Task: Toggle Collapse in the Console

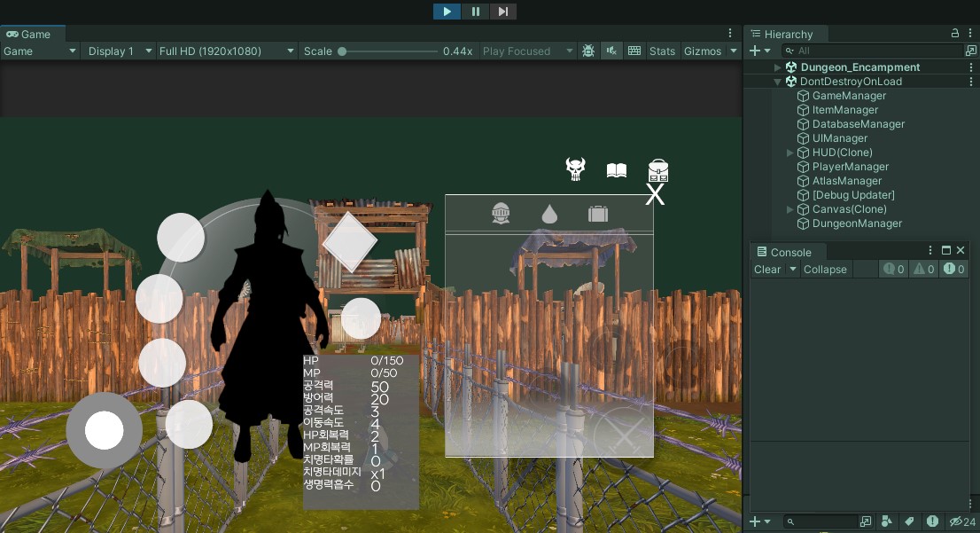Action: pyautogui.click(x=825, y=270)
